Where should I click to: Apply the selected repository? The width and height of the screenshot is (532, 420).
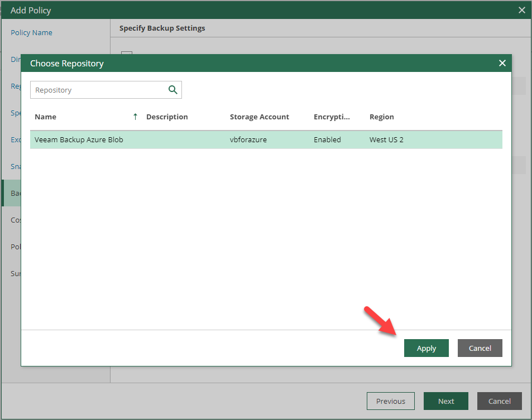pyautogui.click(x=426, y=347)
